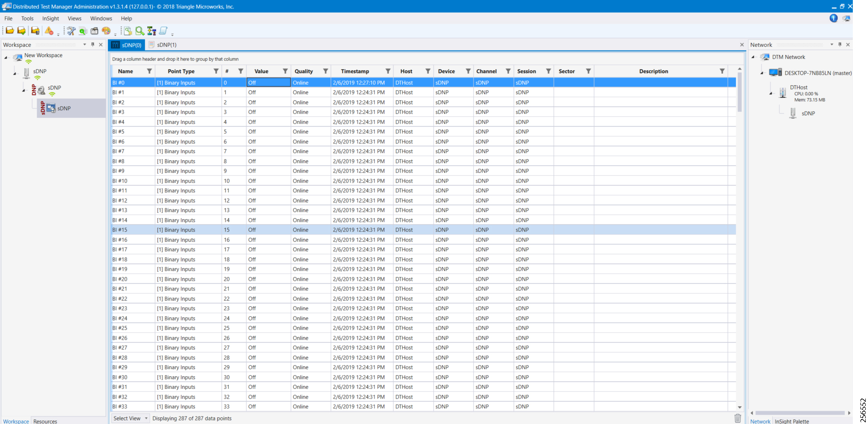Image resolution: width=868 pixels, height=424 pixels.
Task: Click the folder with green checkmark icon
Action: [21, 31]
